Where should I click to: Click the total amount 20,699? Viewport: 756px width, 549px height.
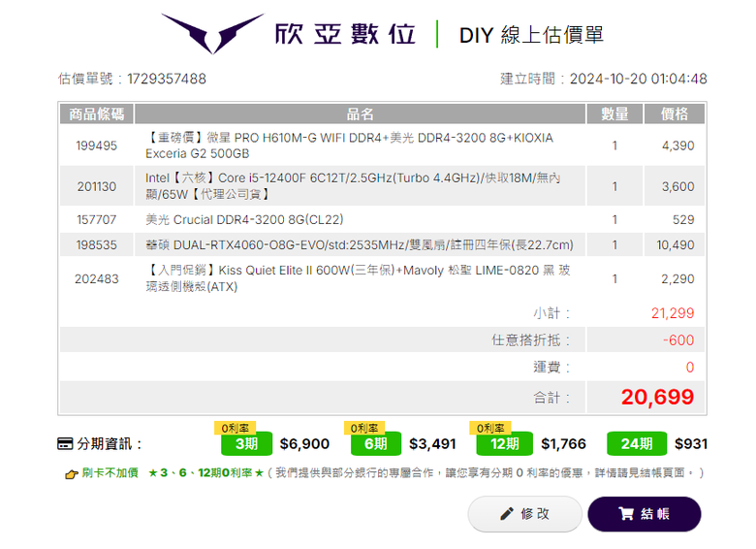658,398
